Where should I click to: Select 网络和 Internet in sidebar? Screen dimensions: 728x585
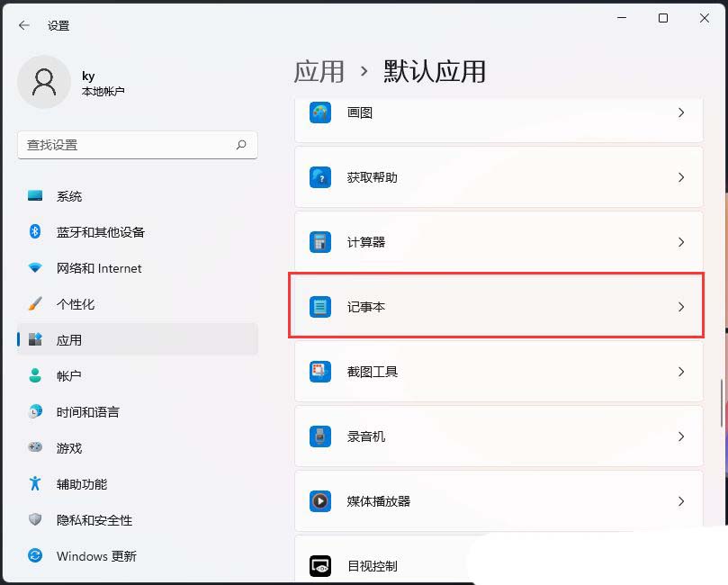(x=99, y=268)
